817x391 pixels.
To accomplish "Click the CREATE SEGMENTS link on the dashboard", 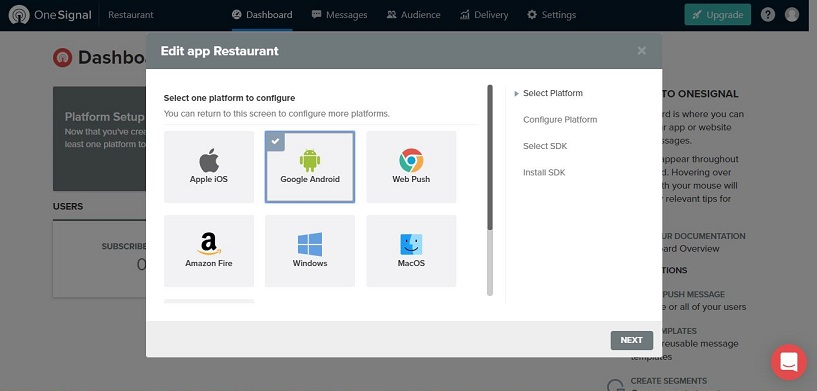I will click(669, 381).
